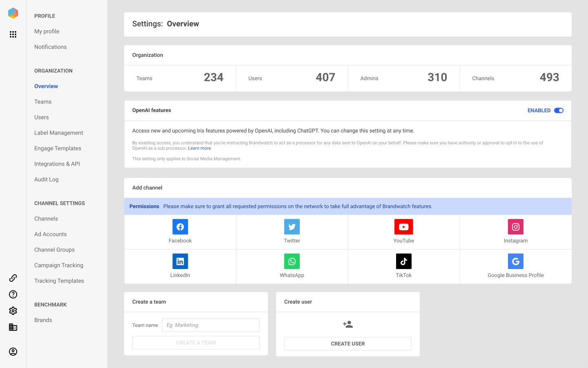Open Engage Templates
588x368 pixels.
click(58, 148)
